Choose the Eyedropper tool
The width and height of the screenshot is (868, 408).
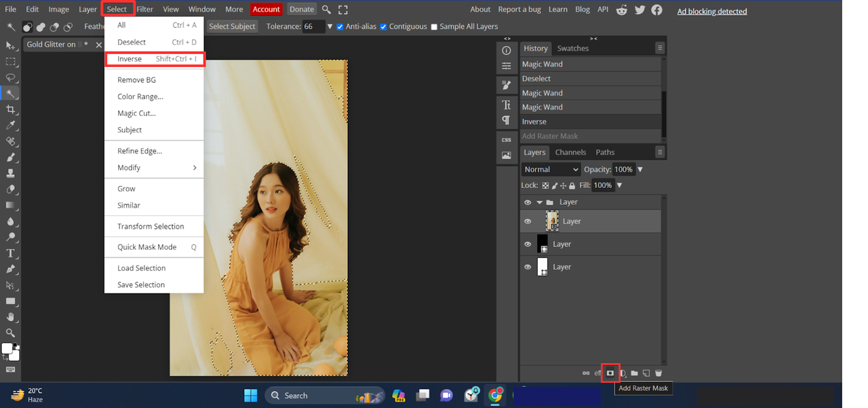click(10, 126)
